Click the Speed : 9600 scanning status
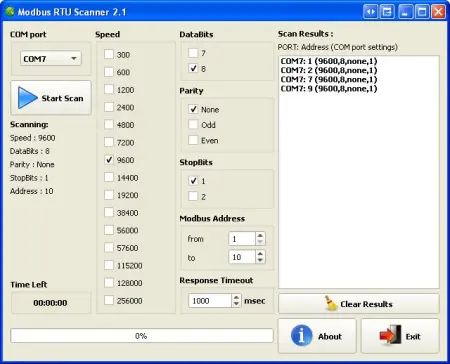The width and height of the screenshot is (450, 364). 33,138
